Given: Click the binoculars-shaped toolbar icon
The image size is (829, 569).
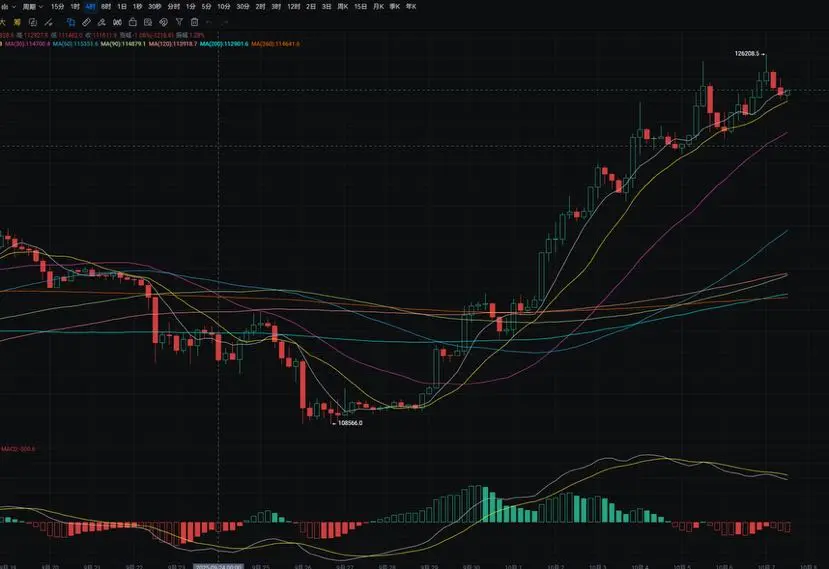Looking at the screenshot, I should click(x=117, y=22).
